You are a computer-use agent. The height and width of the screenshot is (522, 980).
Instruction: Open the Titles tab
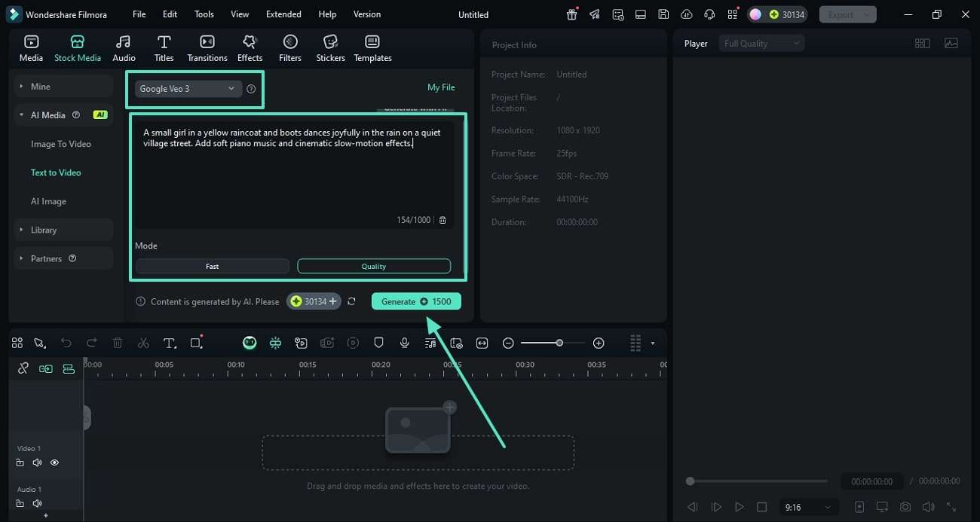(164, 48)
